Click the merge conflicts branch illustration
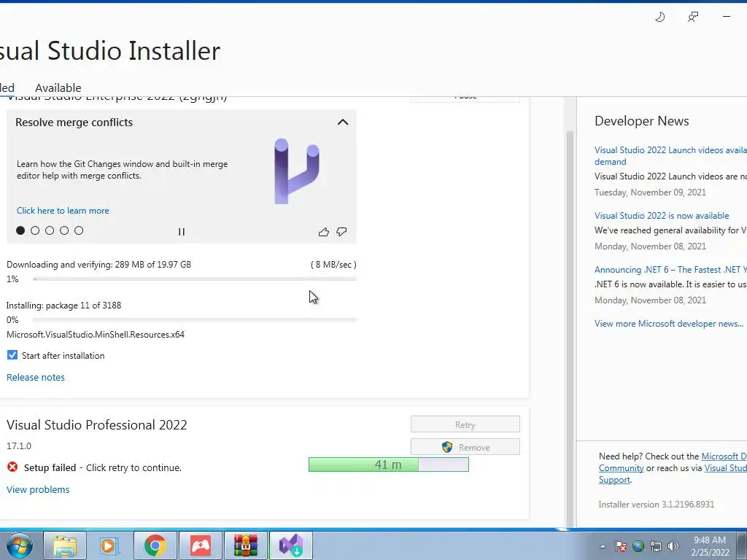 [296, 171]
